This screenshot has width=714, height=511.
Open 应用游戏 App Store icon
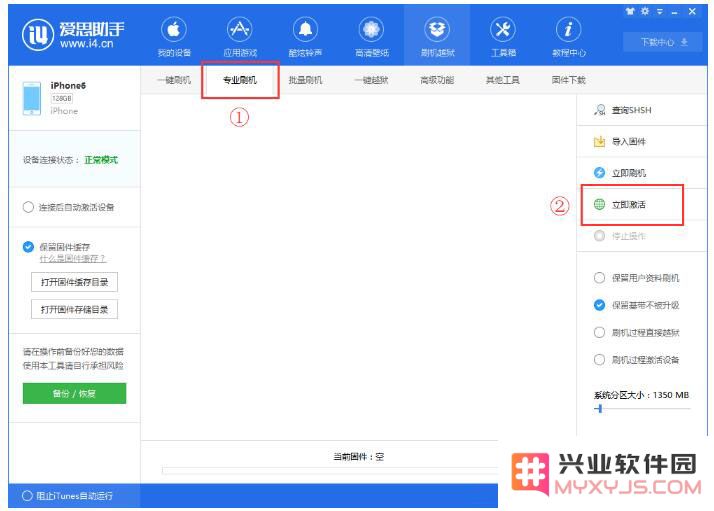(x=240, y=30)
